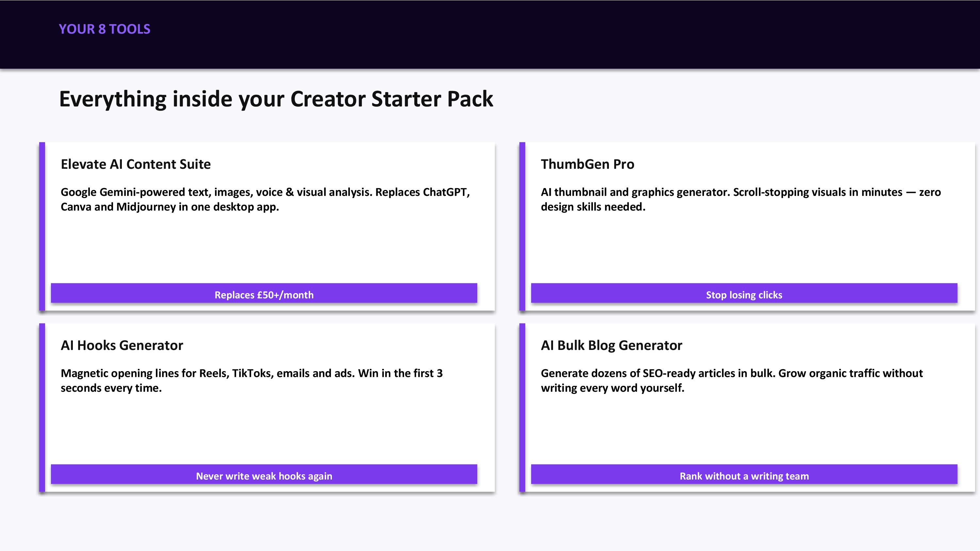This screenshot has width=980, height=551.
Task: Select the 'AI Bulk Blog Generator' card title
Action: pyautogui.click(x=612, y=345)
